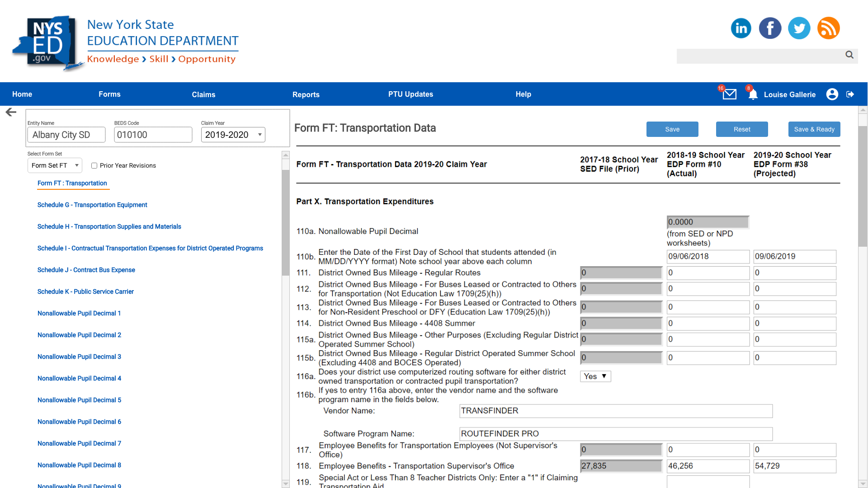
Task: Expand the Form Set FT dropdown
Action: [55, 165]
